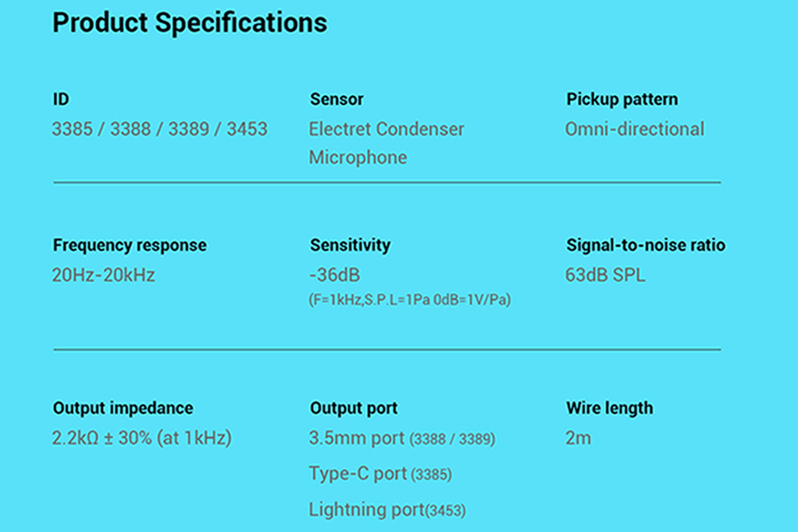Click the ID value 3385 / 3388 / 3389 / 3453
Image resolution: width=798 pixels, height=532 pixels.
point(160,129)
